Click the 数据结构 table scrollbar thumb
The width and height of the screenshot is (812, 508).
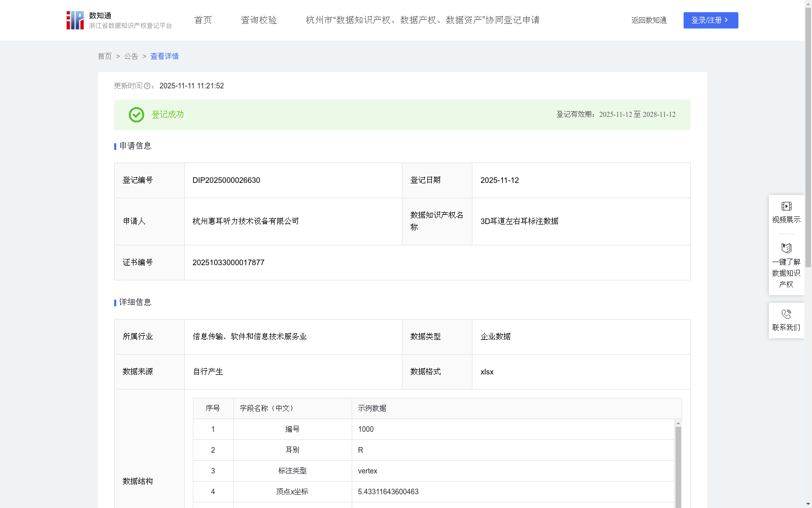click(678, 467)
